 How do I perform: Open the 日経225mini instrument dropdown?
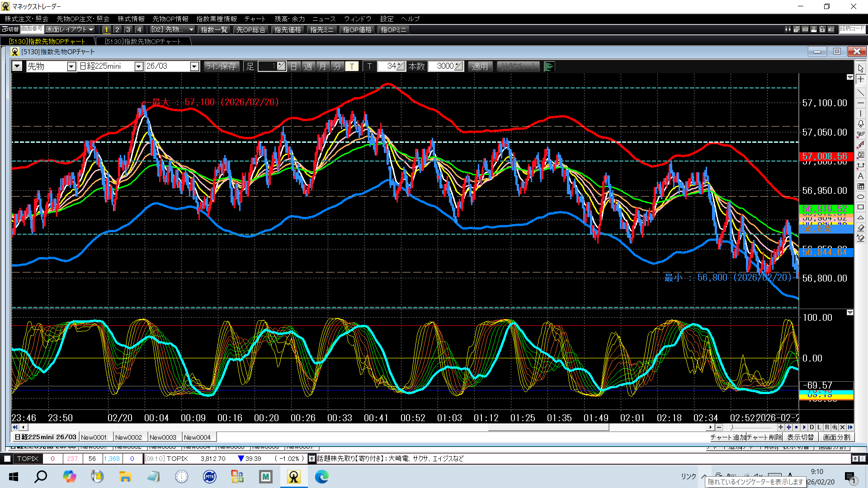tap(139, 66)
